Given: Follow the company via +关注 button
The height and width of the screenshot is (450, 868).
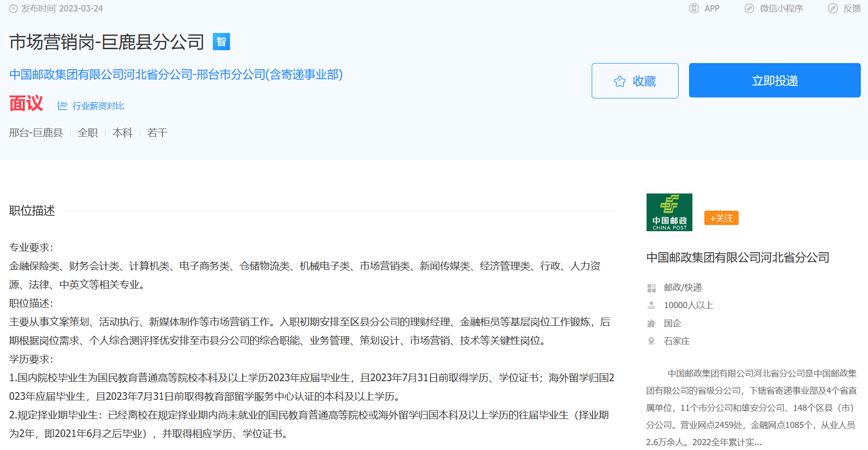Looking at the screenshot, I should coord(722,218).
